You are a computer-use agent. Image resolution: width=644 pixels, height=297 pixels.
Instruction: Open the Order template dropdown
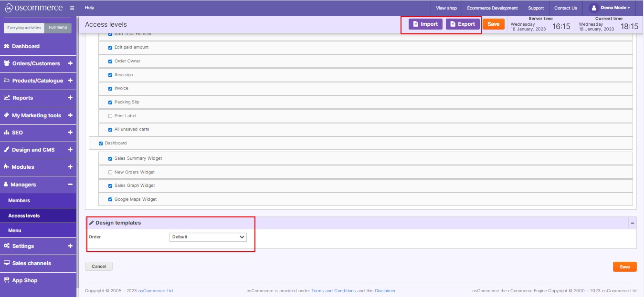[208, 237]
